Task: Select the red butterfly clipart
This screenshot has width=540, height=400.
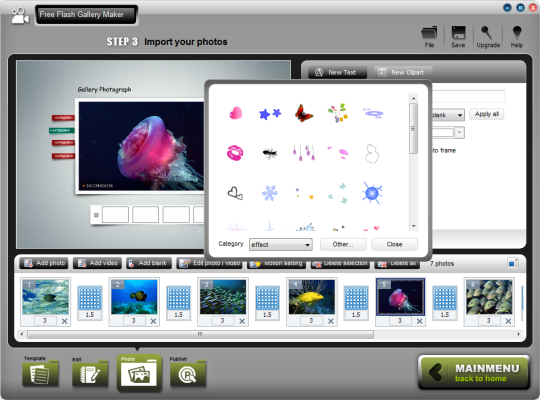Action: (304, 113)
